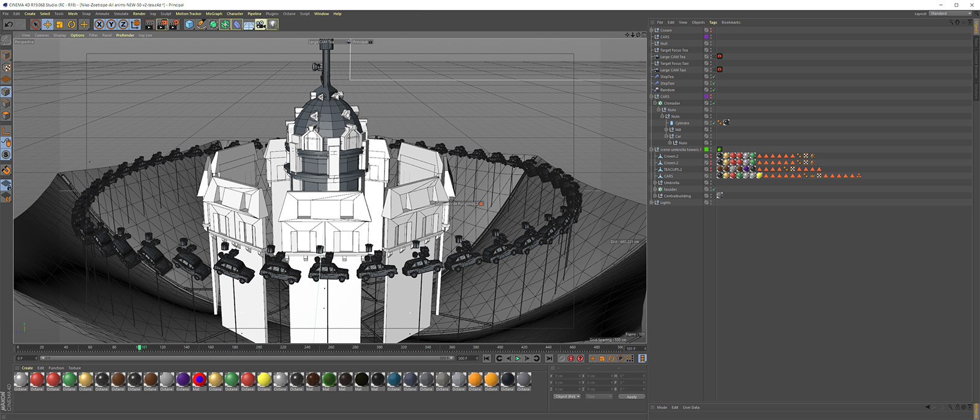
Task: Open the Tags menu in Object Manager
Action: click(x=713, y=22)
